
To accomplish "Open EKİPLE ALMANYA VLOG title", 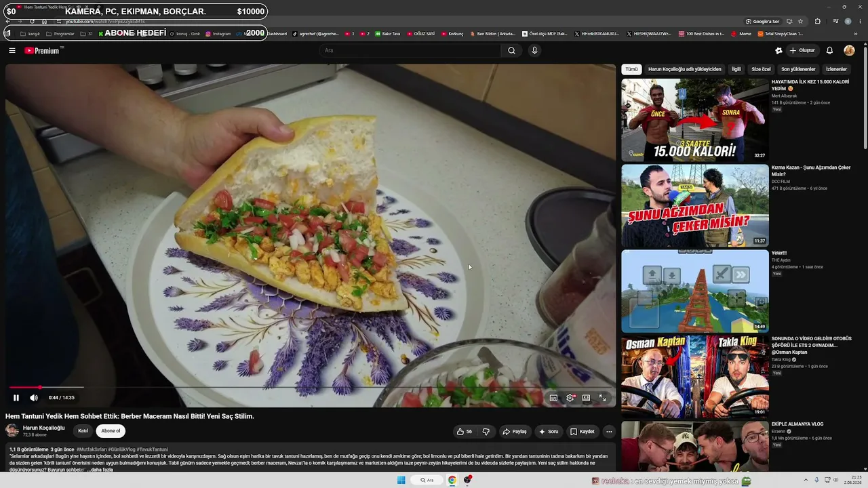I will pyautogui.click(x=797, y=424).
